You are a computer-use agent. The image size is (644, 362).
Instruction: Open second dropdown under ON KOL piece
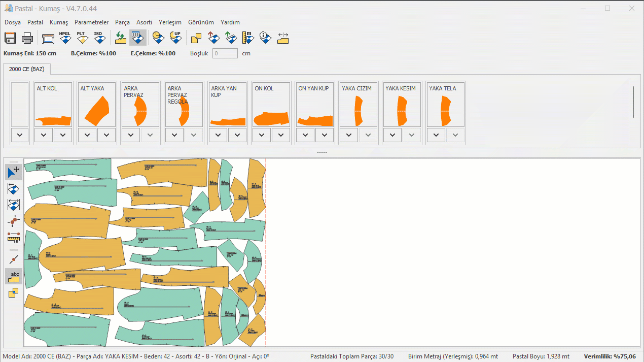pyautogui.click(x=281, y=135)
